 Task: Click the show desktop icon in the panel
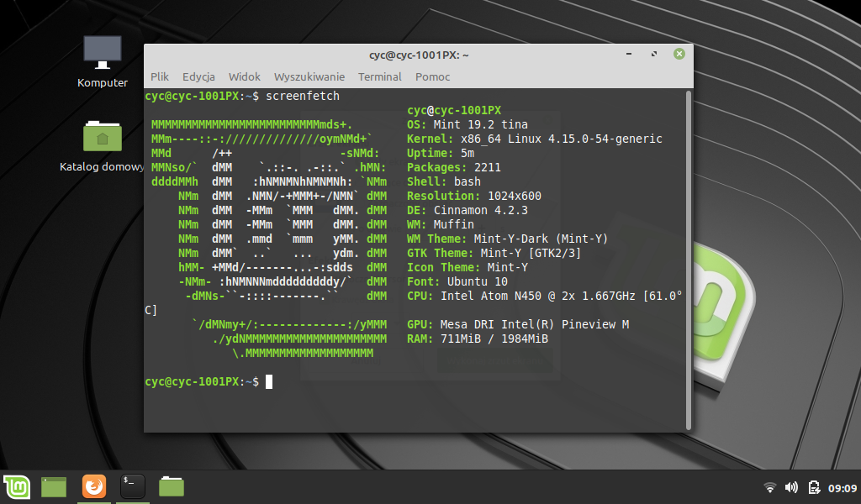coord(54,486)
